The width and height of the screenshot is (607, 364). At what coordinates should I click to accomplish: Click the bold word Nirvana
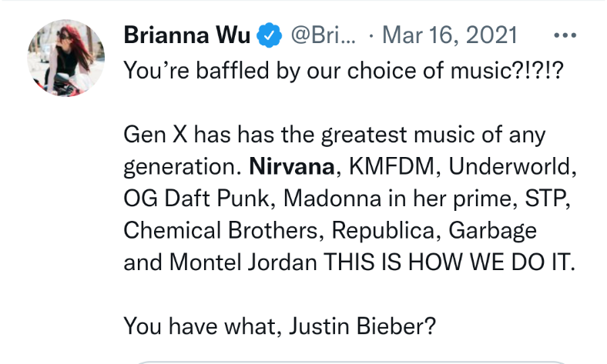(x=292, y=167)
